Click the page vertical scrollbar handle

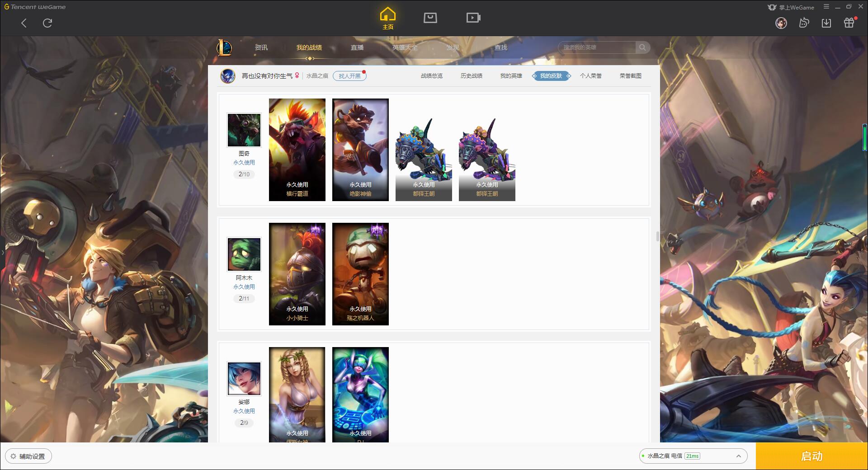click(x=657, y=236)
